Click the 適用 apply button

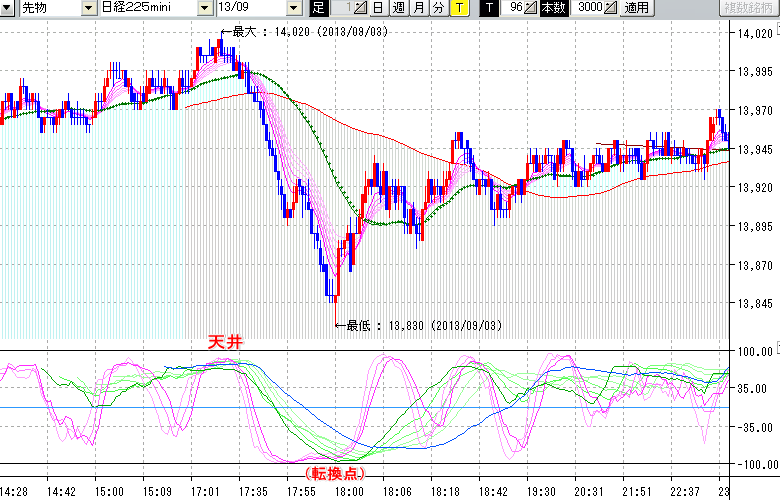click(636, 8)
